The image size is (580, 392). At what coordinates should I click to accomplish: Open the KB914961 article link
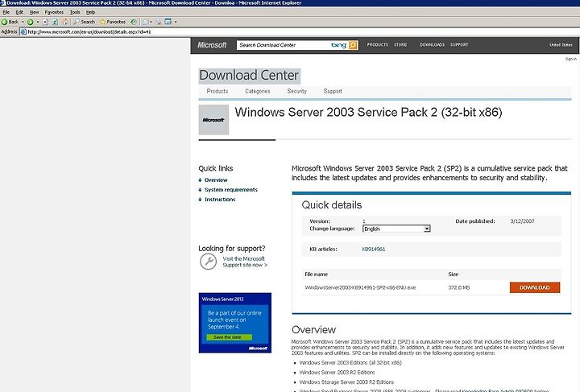pos(374,250)
